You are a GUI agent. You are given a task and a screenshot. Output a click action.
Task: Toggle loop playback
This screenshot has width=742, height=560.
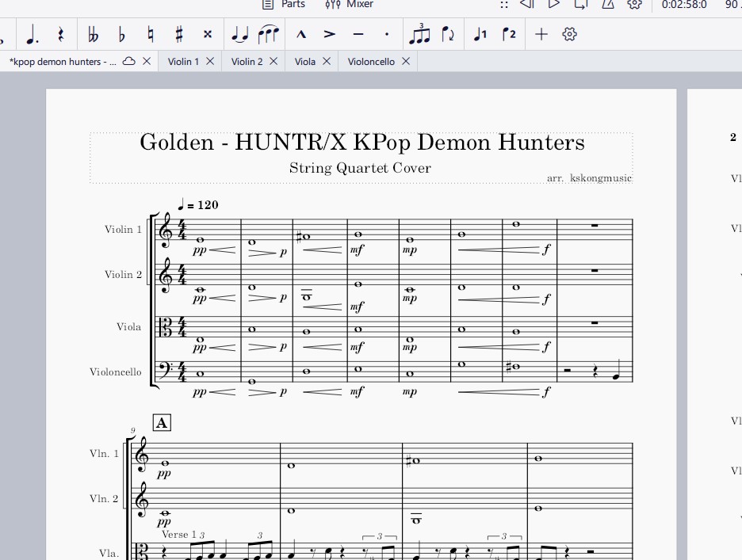[580, 4]
